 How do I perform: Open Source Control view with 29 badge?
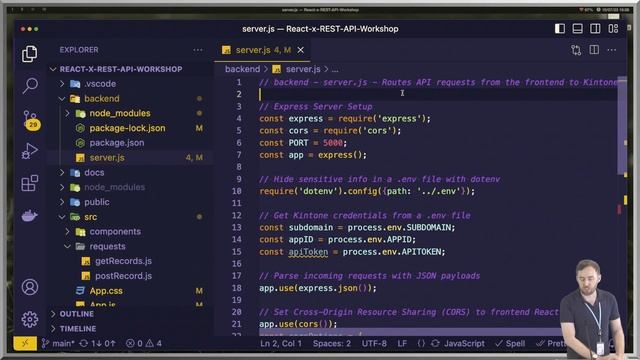[x=31, y=120]
